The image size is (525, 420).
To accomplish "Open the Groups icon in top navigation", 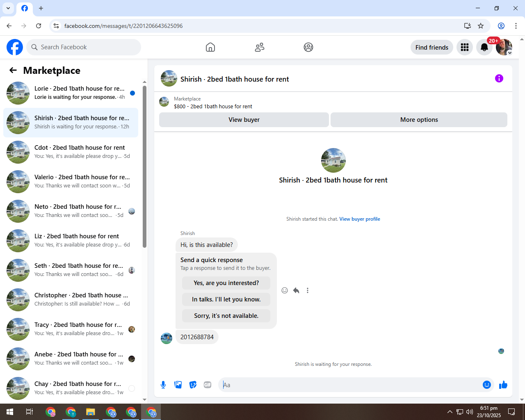I will [x=308, y=47].
